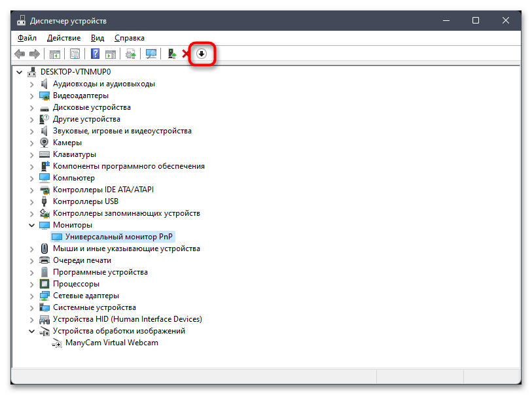Open the Вид menu
This screenshot has height=395, width=532.
point(98,38)
